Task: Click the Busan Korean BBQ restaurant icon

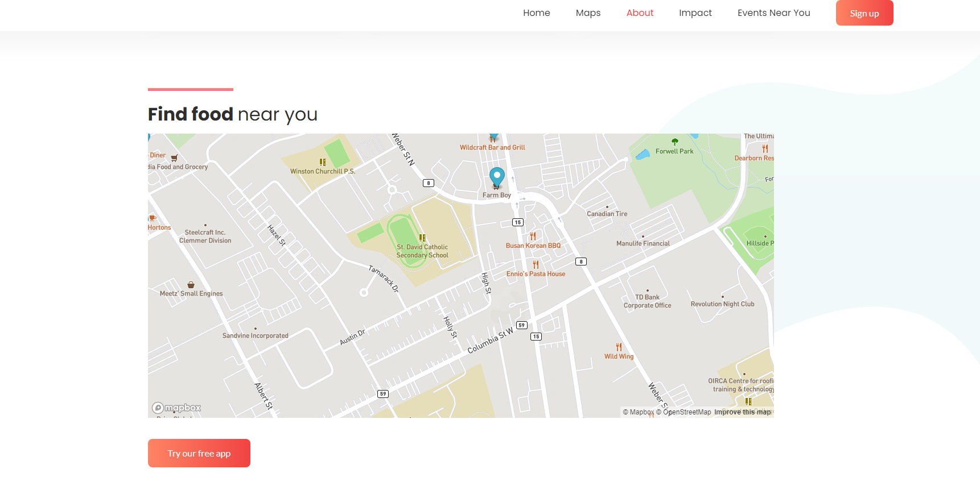Action: [x=533, y=236]
